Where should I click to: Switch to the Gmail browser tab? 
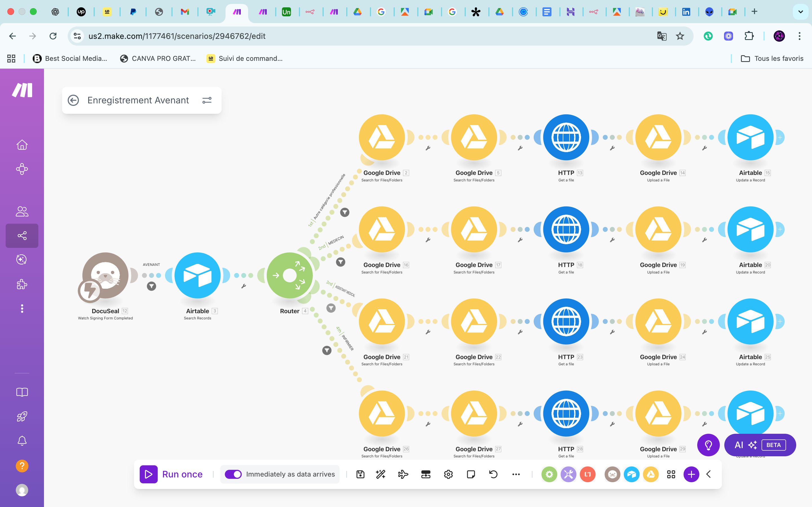[185, 12]
